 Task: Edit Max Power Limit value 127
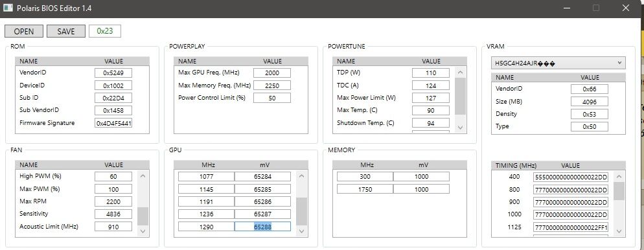(430, 98)
